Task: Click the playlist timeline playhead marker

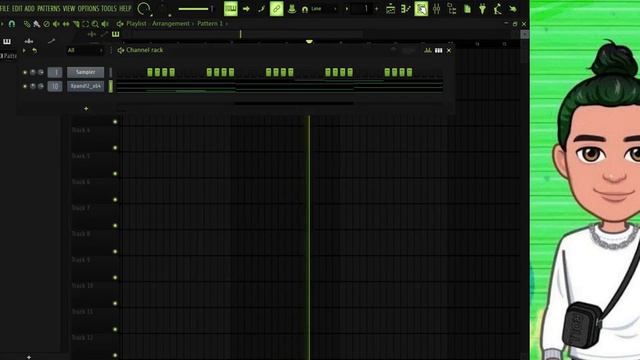Action: 309,41
